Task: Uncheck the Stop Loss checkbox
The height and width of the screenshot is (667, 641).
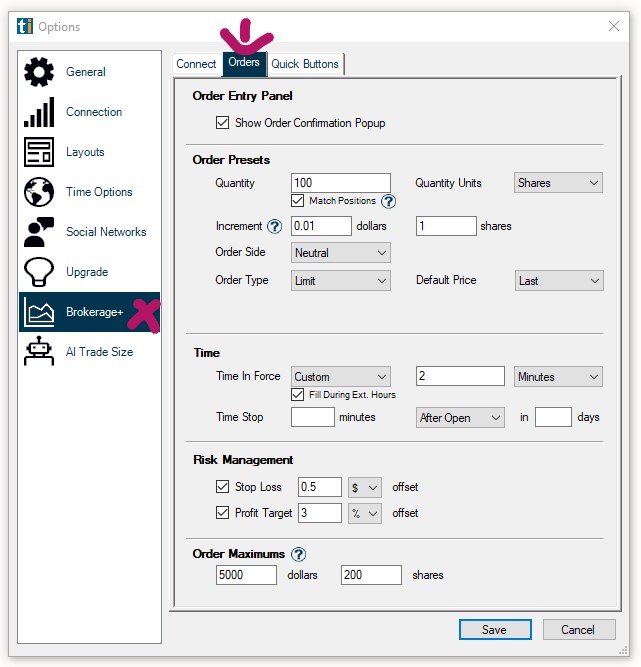Action: pos(223,487)
